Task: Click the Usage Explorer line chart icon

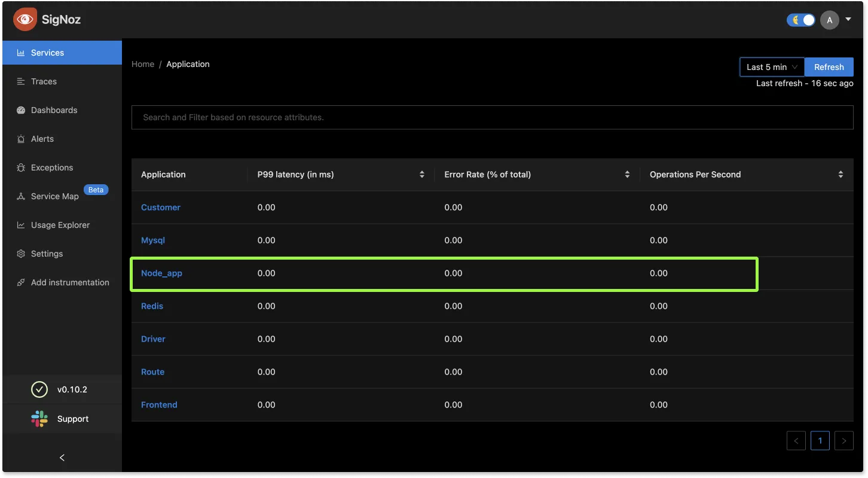Action: 21,225
